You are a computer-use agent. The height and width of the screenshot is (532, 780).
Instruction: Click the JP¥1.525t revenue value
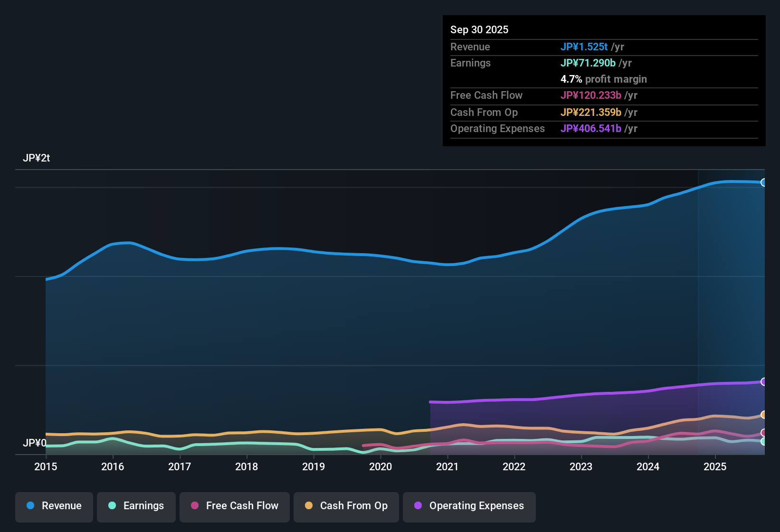pos(584,47)
